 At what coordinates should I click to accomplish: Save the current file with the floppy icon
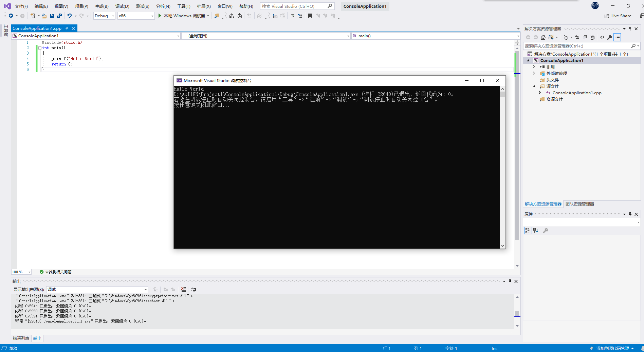[x=52, y=16]
